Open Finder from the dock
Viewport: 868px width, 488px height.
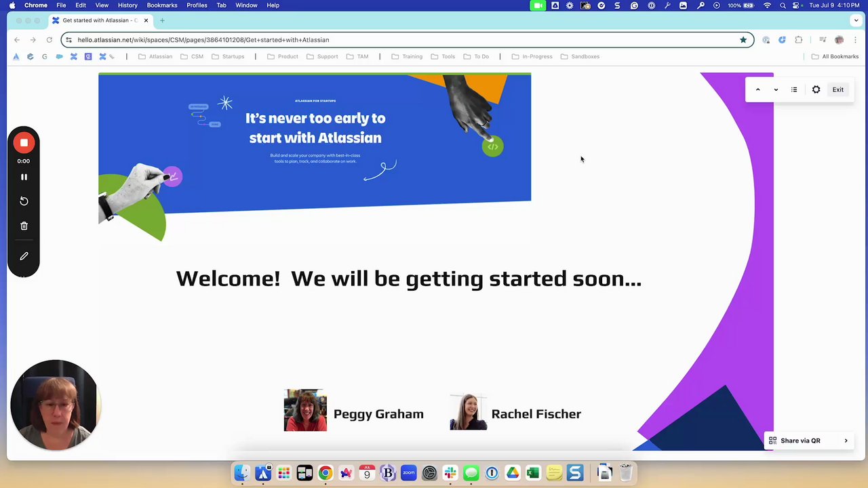(x=241, y=472)
